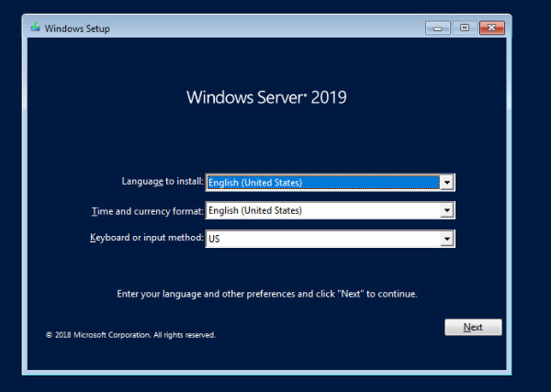Maximize the Windows Setup window
This screenshot has height=392, width=551.
pyautogui.click(x=465, y=28)
